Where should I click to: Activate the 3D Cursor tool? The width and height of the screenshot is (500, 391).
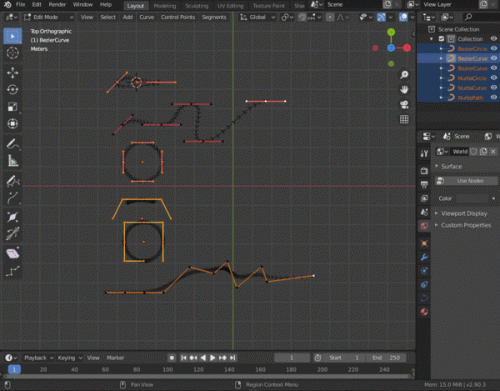(x=13, y=53)
